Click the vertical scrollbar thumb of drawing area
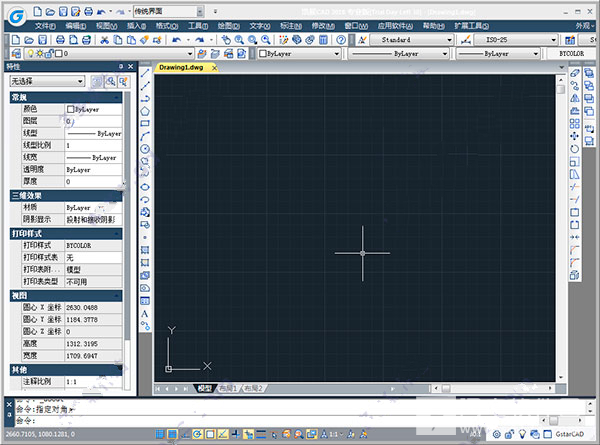The height and width of the screenshot is (445, 600). pyautogui.click(x=561, y=89)
